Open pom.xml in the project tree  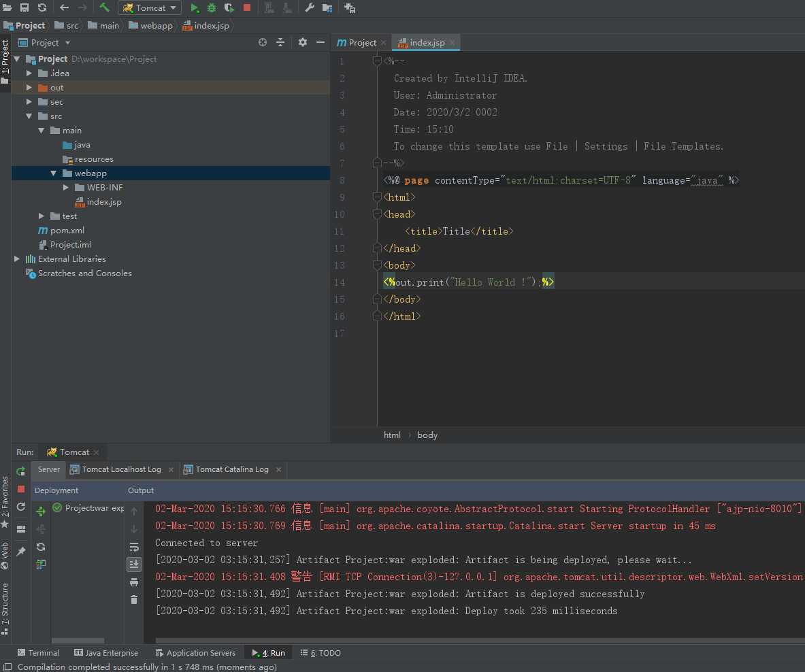67,231
